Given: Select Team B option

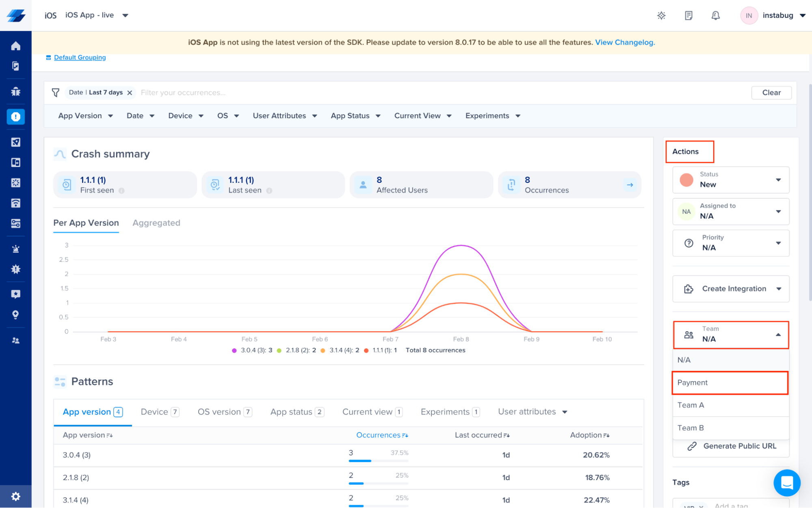Looking at the screenshot, I should [x=730, y=428].
